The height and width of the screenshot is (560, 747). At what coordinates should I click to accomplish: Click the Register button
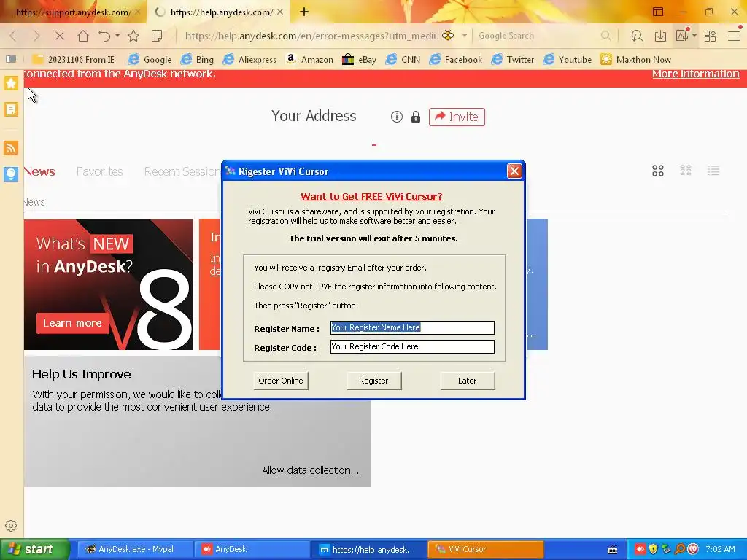point(374,381)
